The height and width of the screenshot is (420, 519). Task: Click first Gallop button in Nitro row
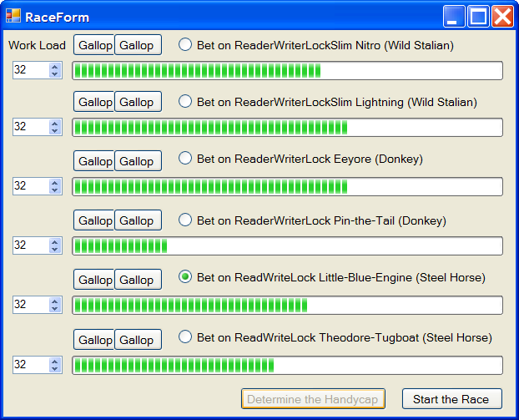[94, 45]
